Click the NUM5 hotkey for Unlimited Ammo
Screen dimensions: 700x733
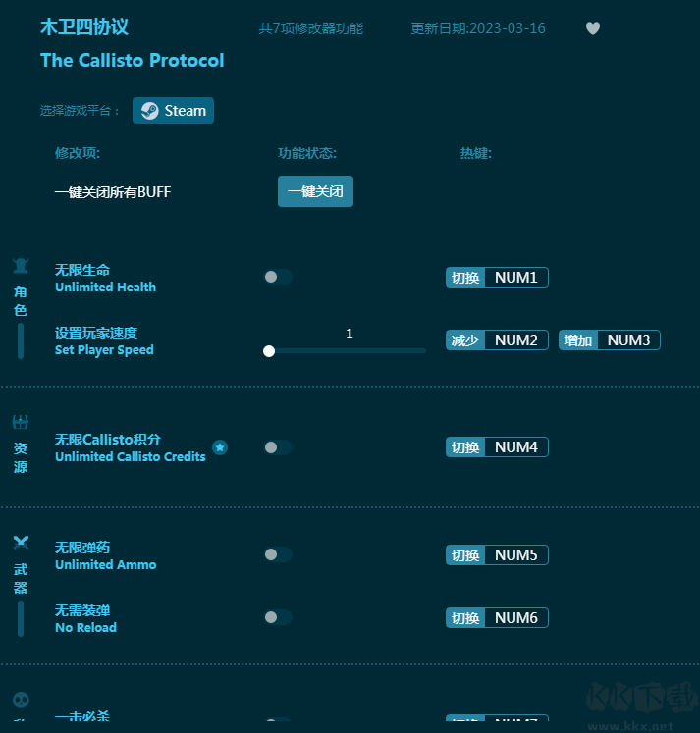[x=515, y=555]
